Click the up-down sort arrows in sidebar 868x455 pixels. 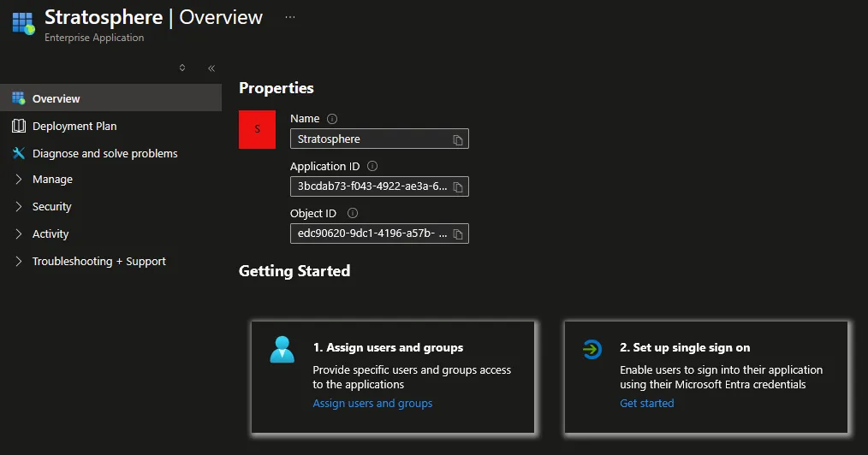[182, 68]
